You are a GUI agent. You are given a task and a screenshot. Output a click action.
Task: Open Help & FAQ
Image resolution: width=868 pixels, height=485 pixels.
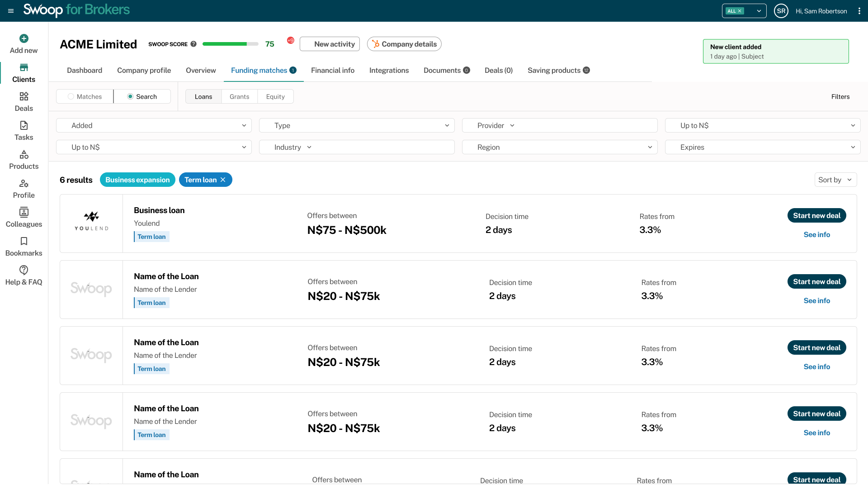24,276
